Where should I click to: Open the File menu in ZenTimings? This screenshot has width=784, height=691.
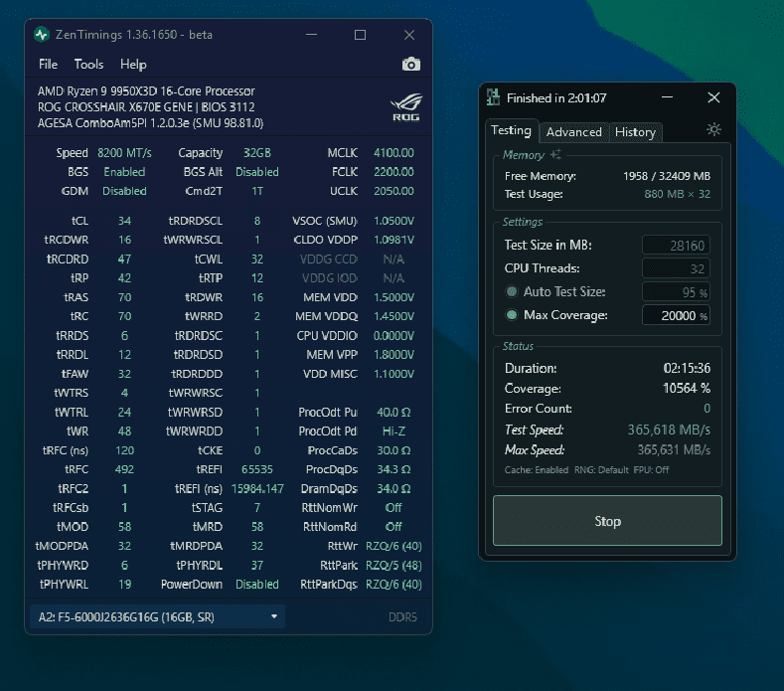point(48,64)
